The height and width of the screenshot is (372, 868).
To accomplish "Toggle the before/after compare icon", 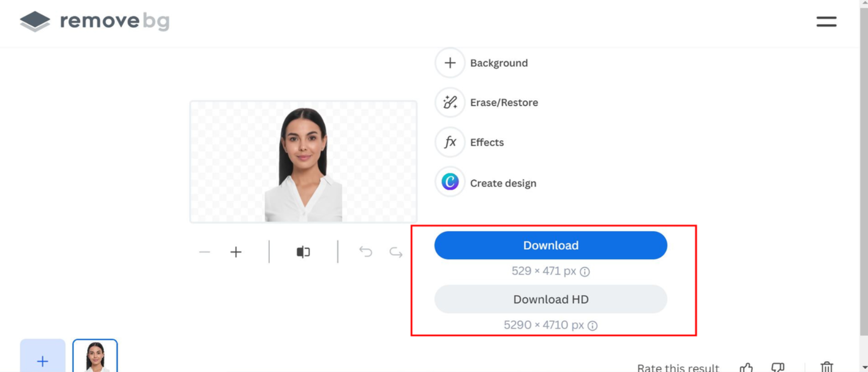I will click(x=303, y=252).
